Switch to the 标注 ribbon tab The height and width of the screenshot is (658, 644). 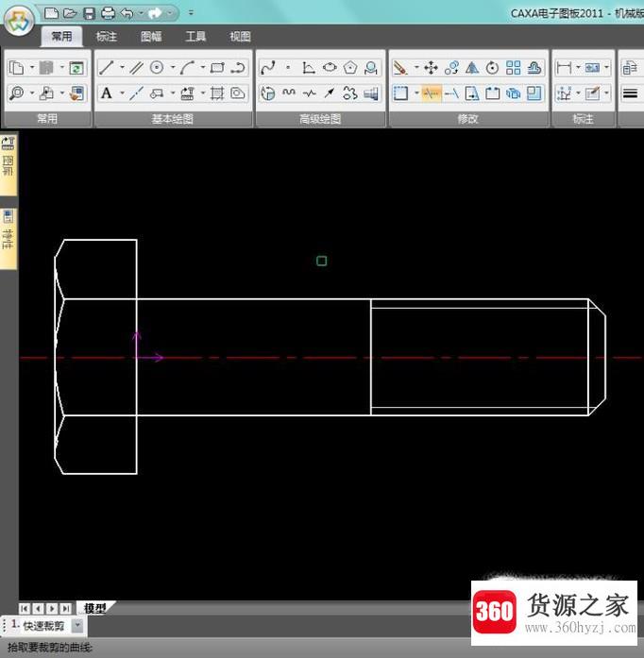tap(106, 37)
